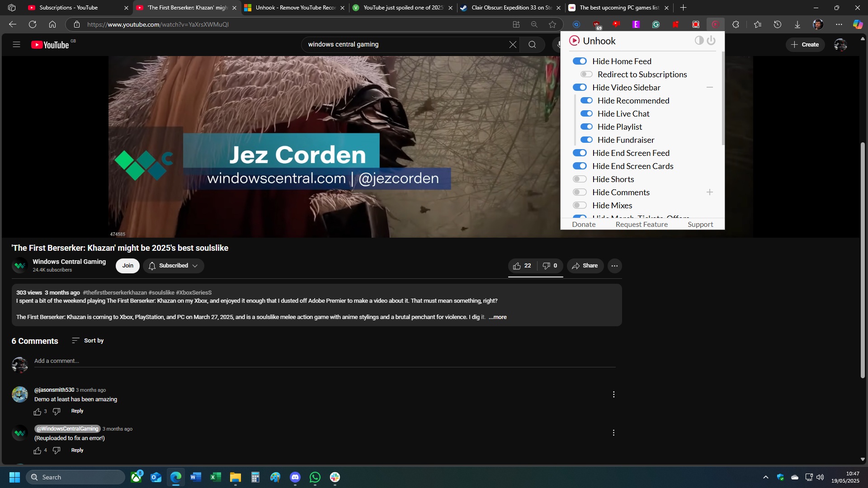Show hidden system tray icons
This screenshot has width=868, height=488.
click(x=765, y=477)
